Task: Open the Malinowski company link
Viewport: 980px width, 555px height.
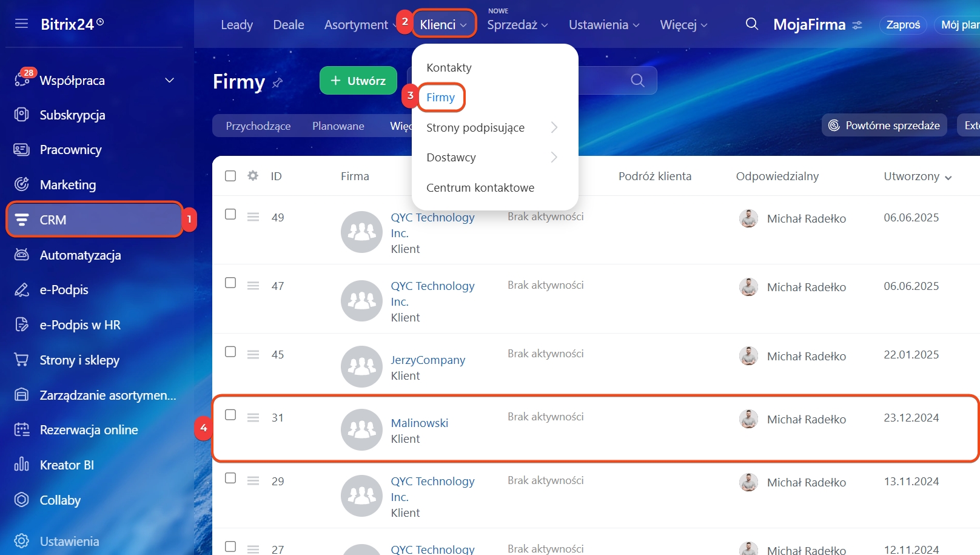Action: (420, 423)
